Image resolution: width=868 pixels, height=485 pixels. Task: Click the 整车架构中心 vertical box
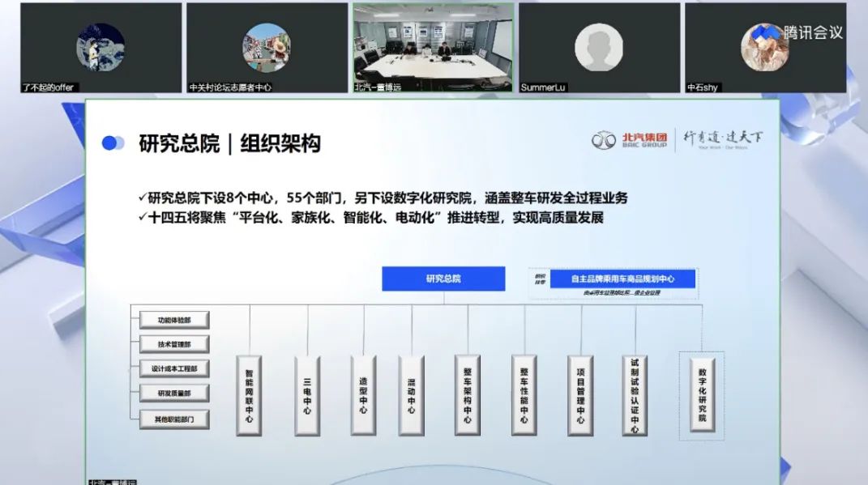coord(468,396)
